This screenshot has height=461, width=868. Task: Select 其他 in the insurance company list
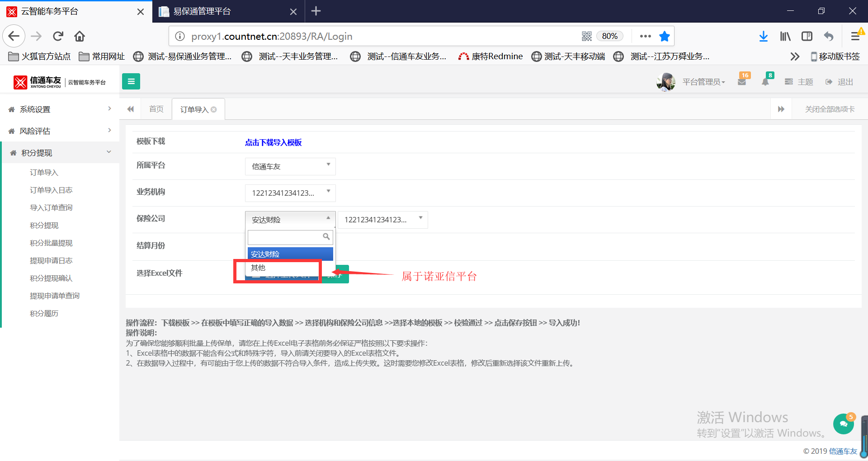[290, 268]
